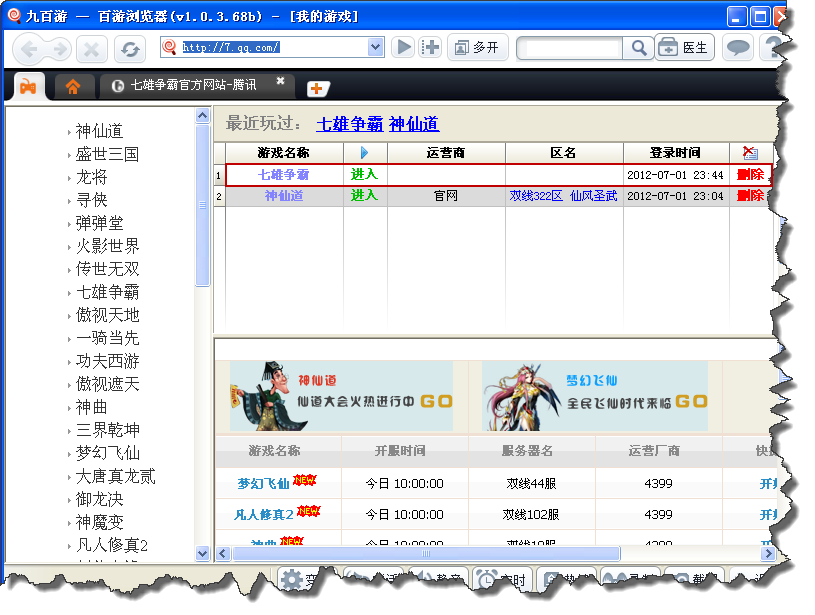Click the 医生 doctor button
The image size is (815, 615).
684,48
